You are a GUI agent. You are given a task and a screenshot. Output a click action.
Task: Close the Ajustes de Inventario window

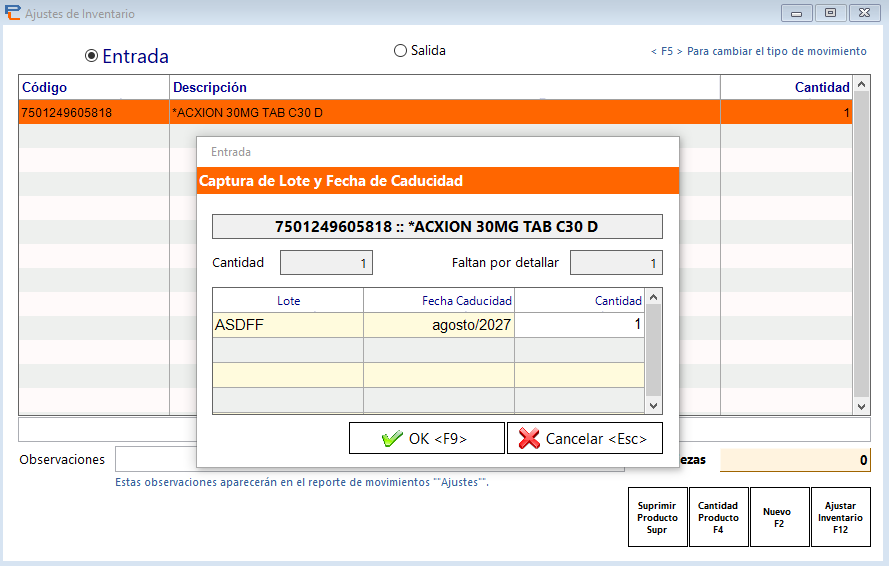[865, 12]
